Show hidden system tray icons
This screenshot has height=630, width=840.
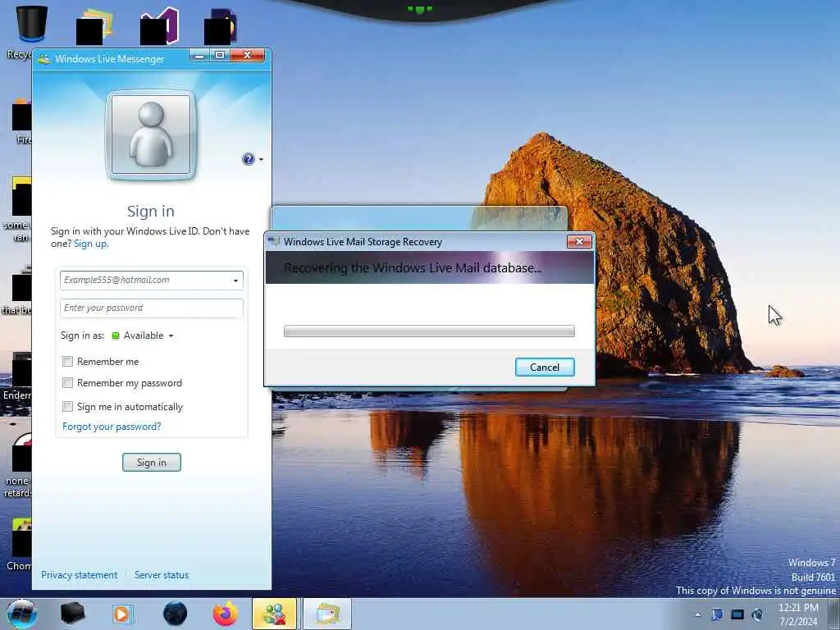(697, 614)
